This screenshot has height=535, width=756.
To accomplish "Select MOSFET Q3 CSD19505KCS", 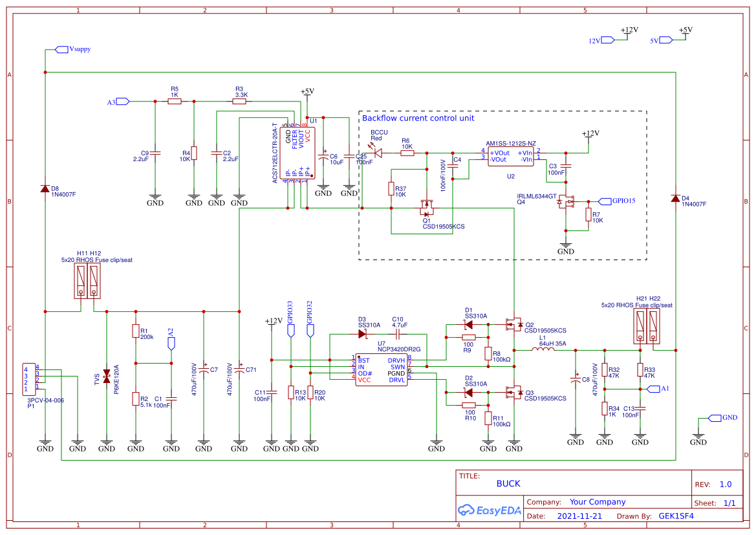I will pyautogui.click(x=514, y=393).
